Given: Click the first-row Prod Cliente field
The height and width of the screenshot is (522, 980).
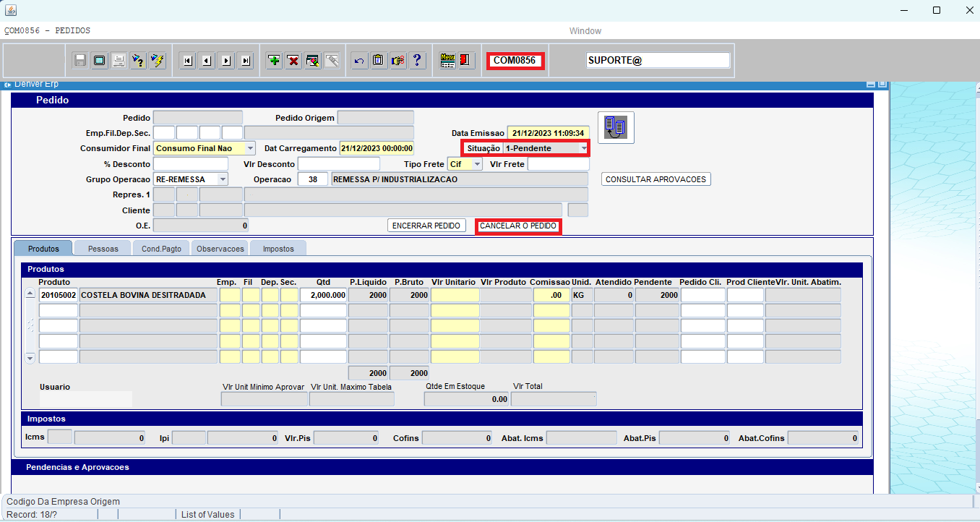Looking at the screenshot, I should click(745, 295).
